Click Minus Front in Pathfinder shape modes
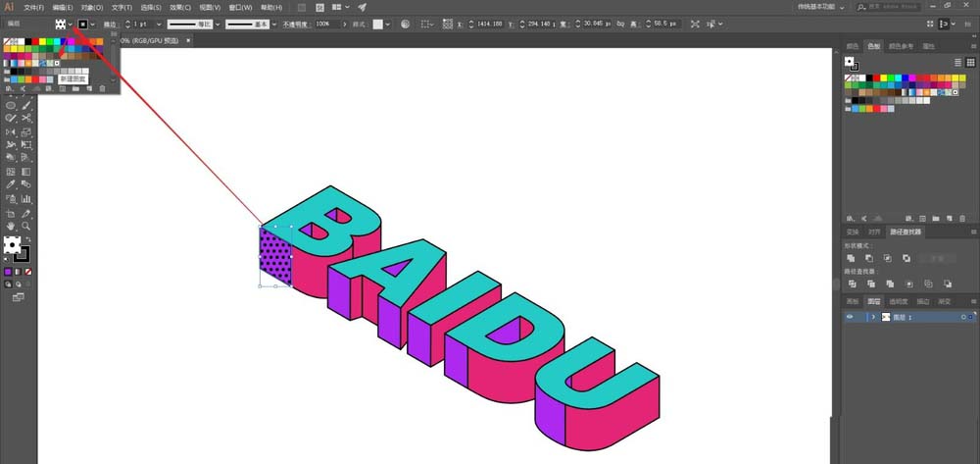The height and width of the screenshot is (464, 980). (x=869, y=258)
